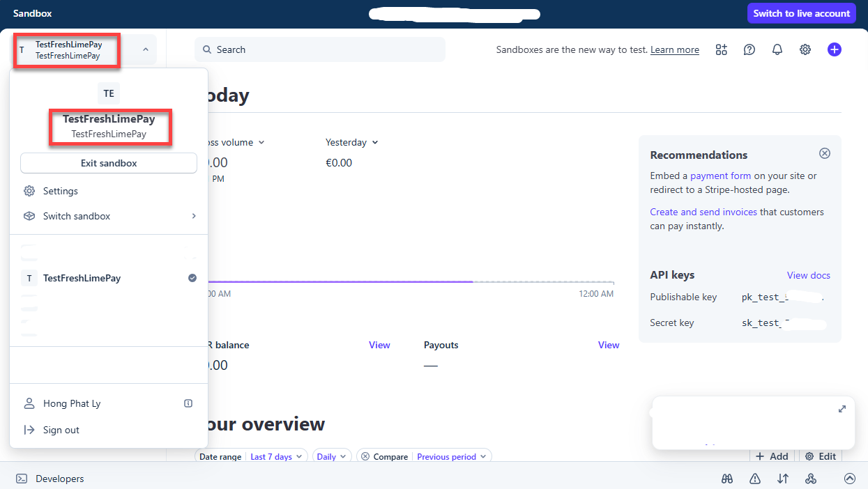The width and height of the screenshot is (868, 489).
Task: Click the Exit sandbox button
Action: 109,163
